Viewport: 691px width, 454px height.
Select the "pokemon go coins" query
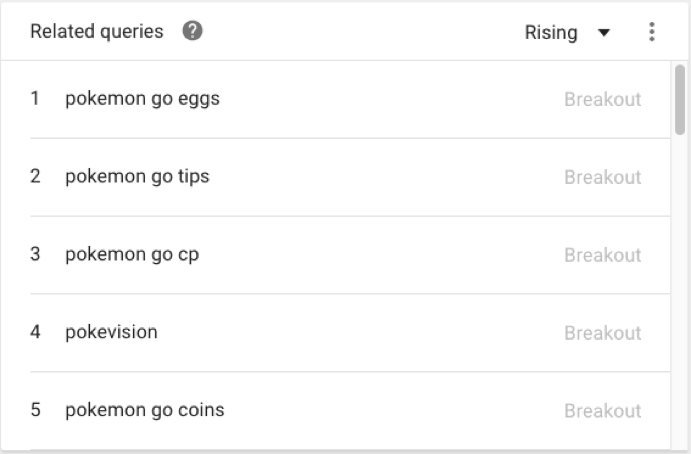pyautogui.click(x=145, y=411)
